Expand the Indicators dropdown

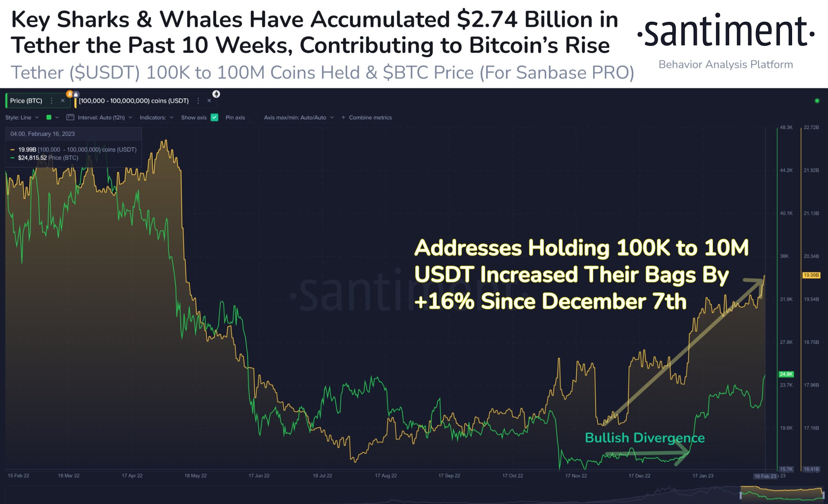tap(157, 118)
